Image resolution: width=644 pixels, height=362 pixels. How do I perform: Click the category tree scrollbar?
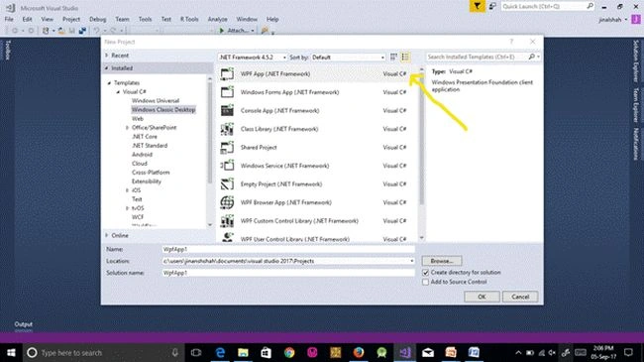[x=210, y=132]
